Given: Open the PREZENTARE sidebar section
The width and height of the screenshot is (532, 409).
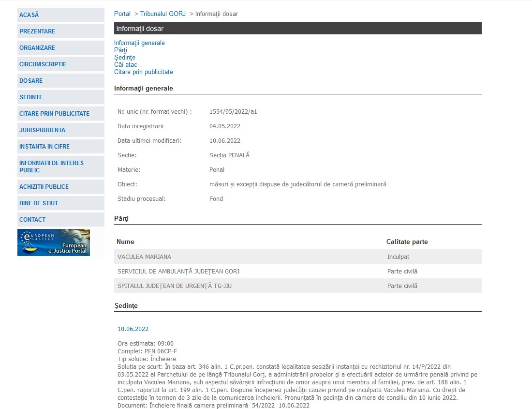Looking at the screenshot, I should [37, 31].
